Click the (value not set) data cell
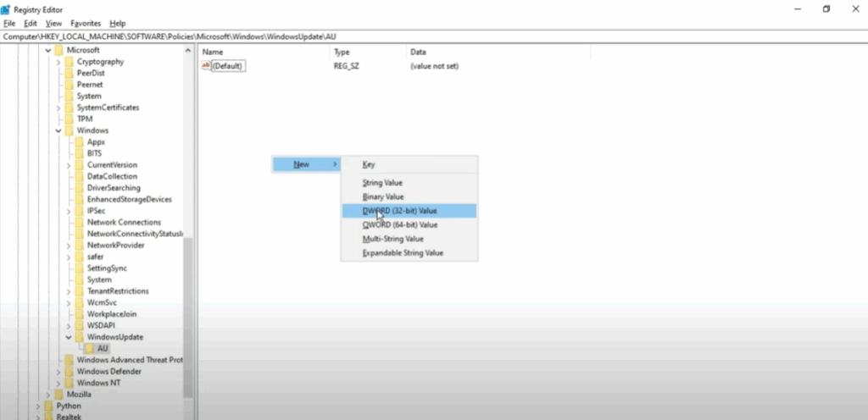Viewport: 868px width, 420px height. (x=435, y=66)
